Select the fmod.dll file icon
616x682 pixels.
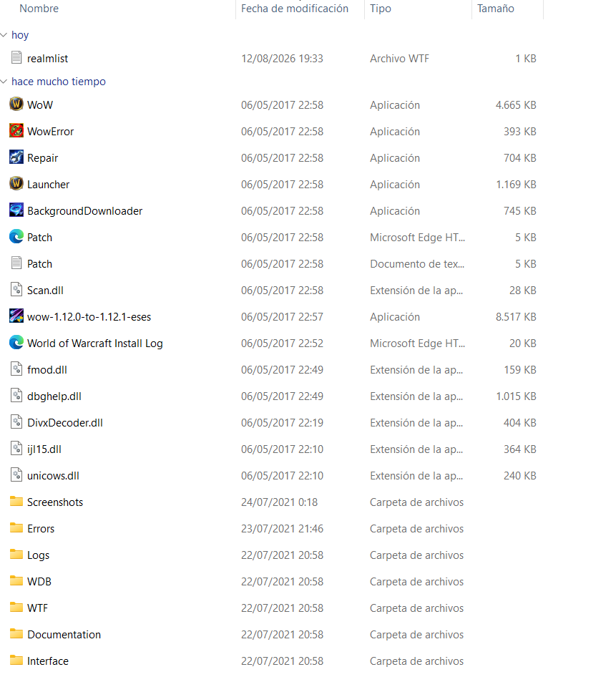coord(16,369)
